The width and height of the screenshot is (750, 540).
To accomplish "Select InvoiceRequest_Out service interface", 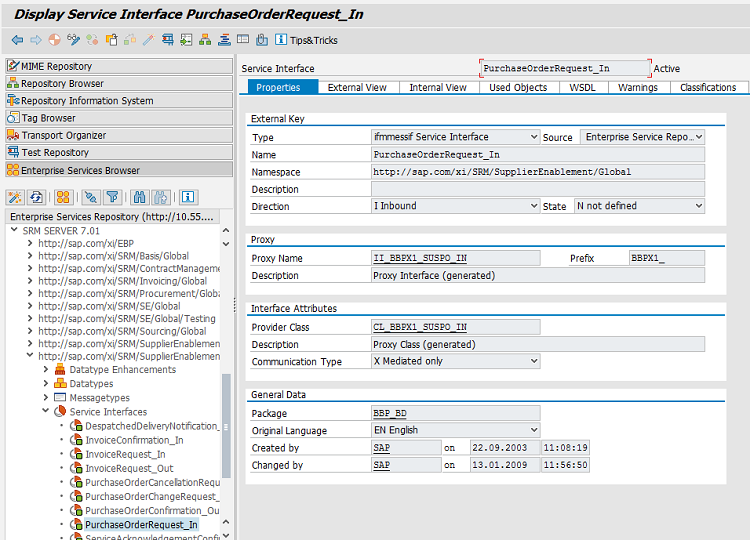I will pyautogui.click(x=129, y=468).
